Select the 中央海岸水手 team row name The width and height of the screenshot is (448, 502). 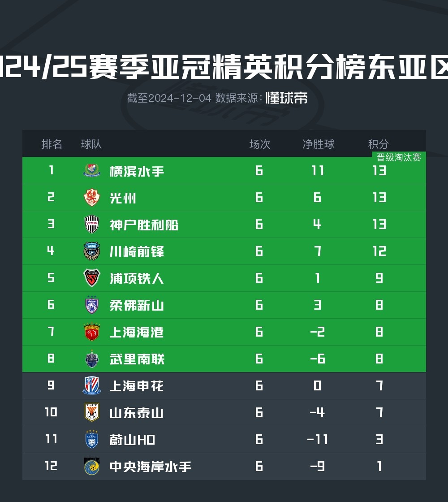point(151,467)
